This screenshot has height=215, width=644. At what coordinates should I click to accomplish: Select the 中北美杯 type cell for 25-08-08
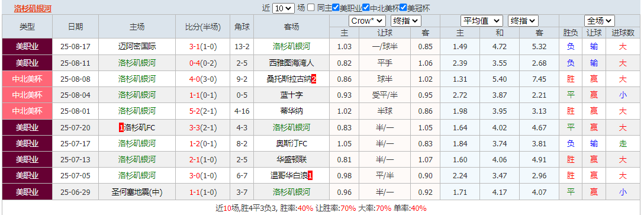[x=27, y=79]
